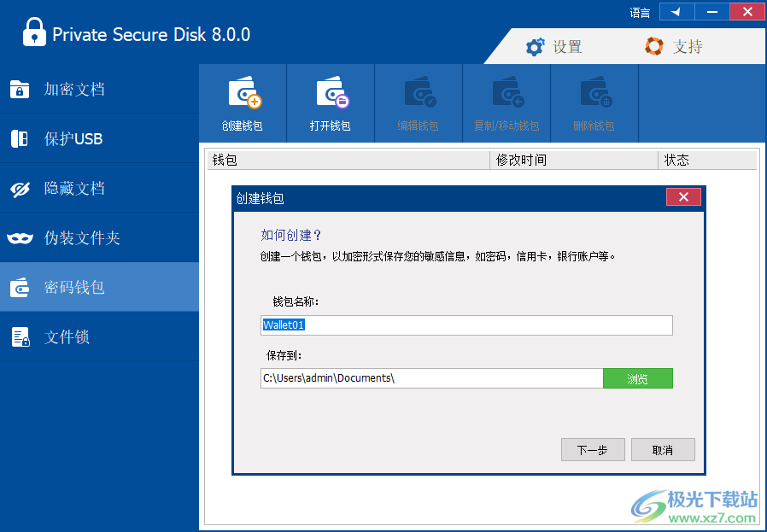The width and height of the screenshot is (767, 532).
Task: Sort by the Modified Time (修改时间) column header
Action: (574, 160)
